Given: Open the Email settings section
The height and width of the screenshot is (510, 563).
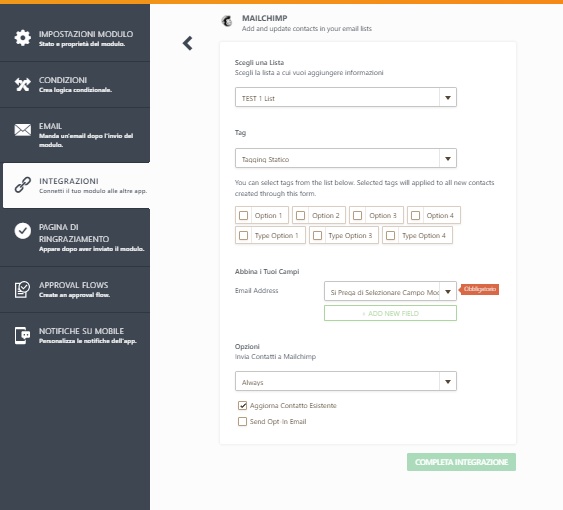Looking at the screenshot, I should click(x=75, y=135).
